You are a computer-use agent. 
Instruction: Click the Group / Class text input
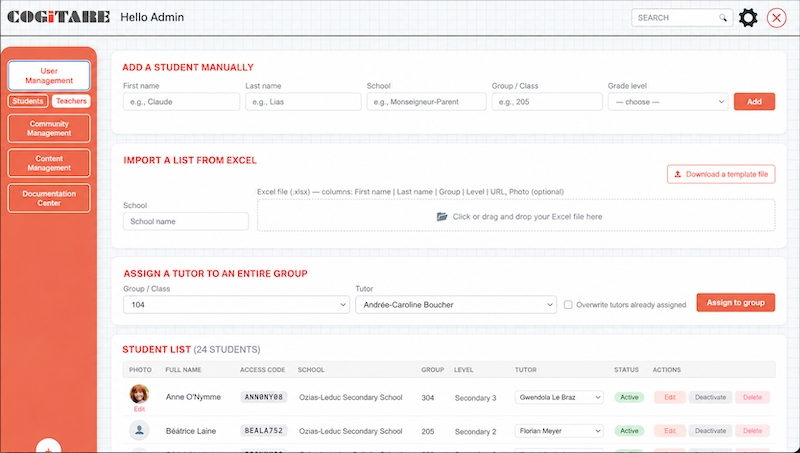coord(547,102)
